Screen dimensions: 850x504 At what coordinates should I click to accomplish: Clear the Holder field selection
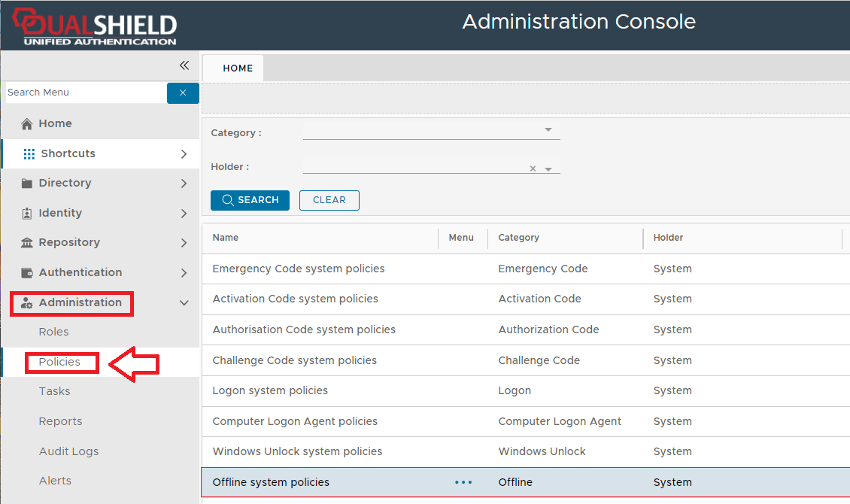click(533, 169)
